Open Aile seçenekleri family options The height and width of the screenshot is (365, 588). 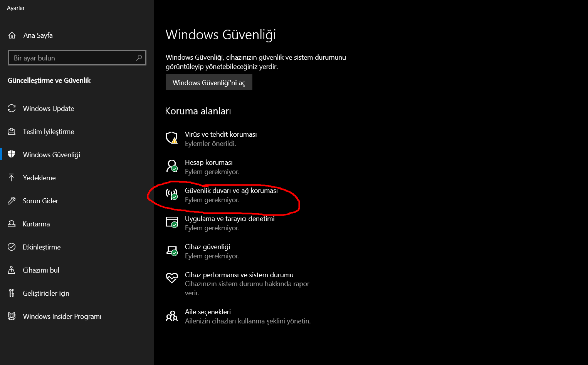208,312
